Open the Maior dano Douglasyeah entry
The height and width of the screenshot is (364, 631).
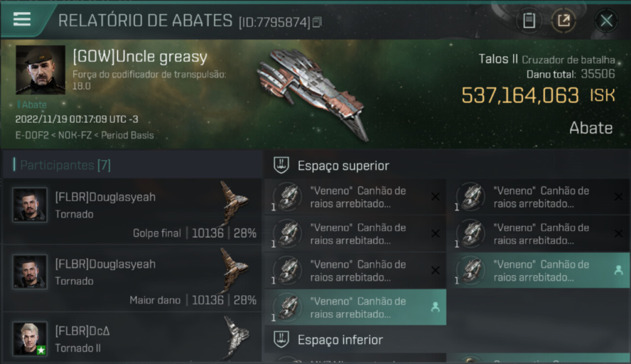[132, 279]
